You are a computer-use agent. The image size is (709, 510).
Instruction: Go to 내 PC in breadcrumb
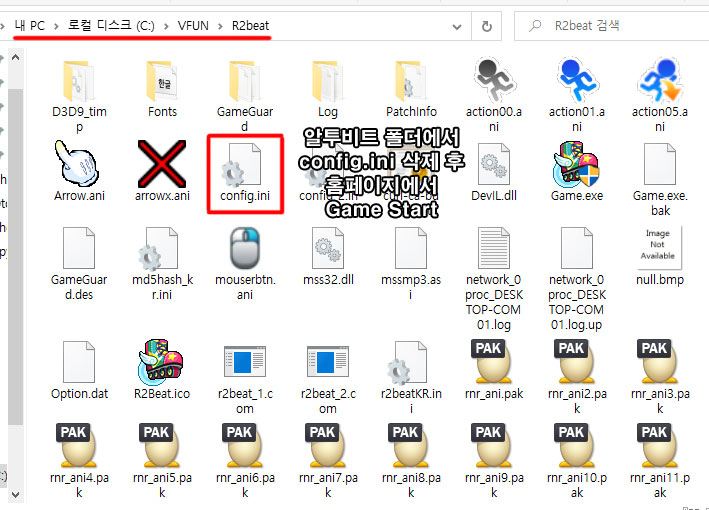click(30, 26)
